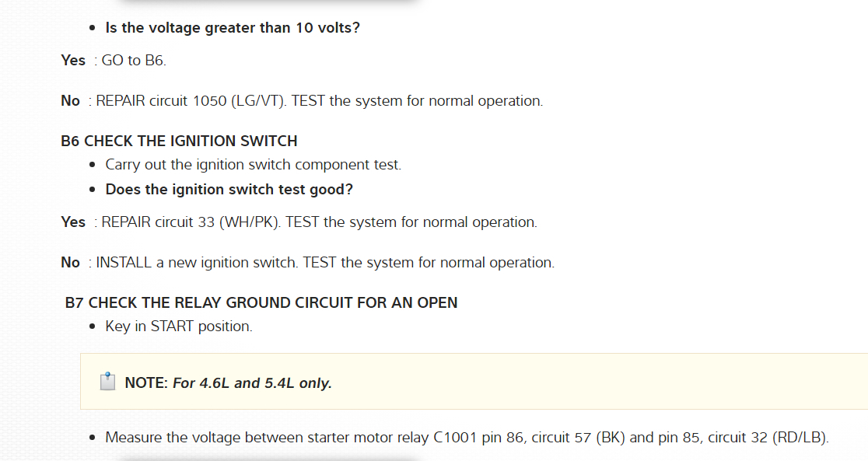
Task: Click Does the ignition switch test good question
Action: (x=229, y=190)
